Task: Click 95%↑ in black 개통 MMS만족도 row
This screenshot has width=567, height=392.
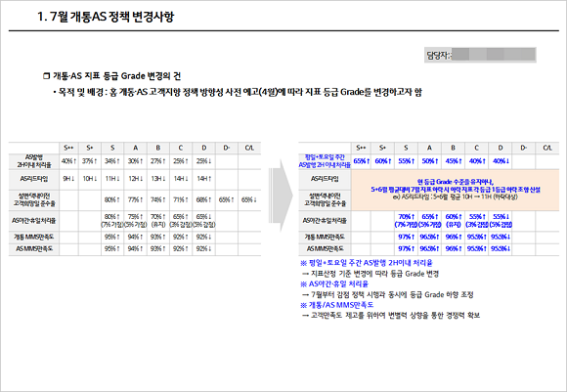Action: (112, 238)
